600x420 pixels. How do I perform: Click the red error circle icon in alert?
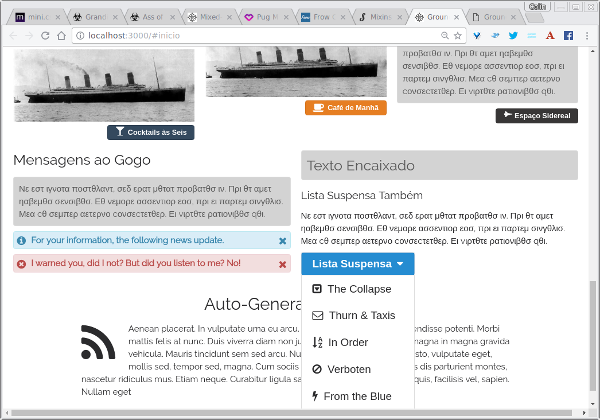(x=21, y=264)
